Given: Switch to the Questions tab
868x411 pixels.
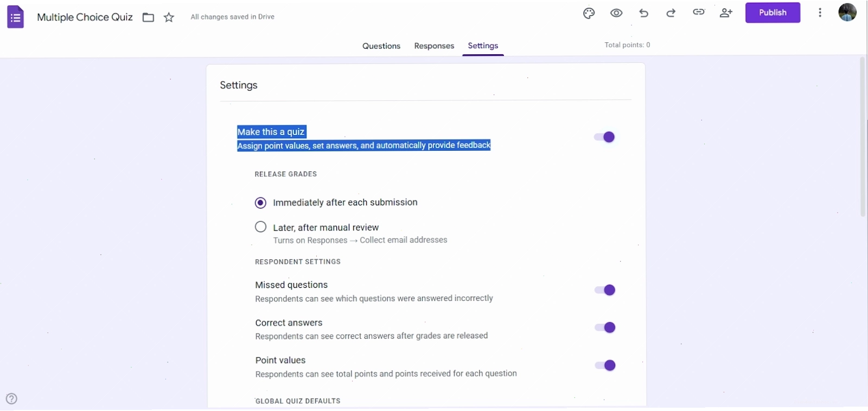Looking at the screenshot, I should click(381, 46).
